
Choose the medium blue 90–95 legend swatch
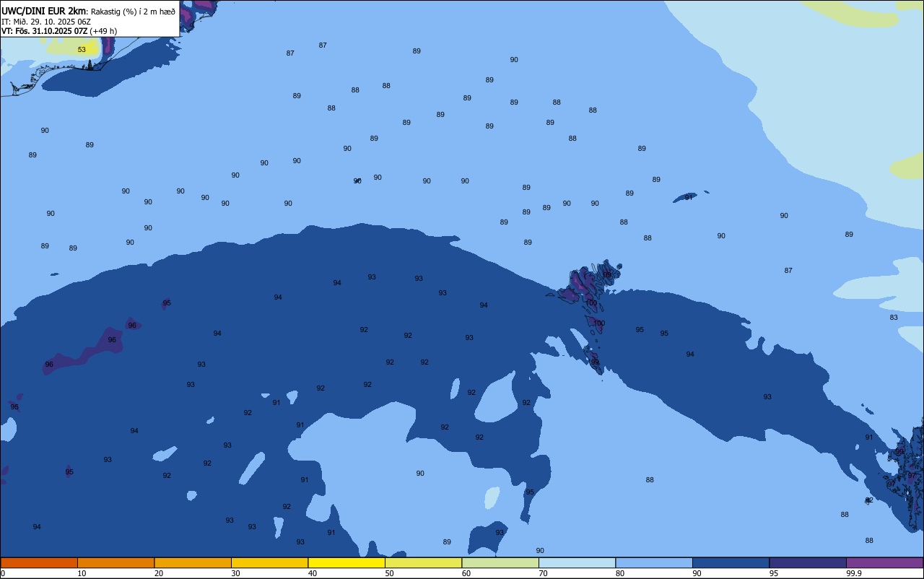[731, 562]
